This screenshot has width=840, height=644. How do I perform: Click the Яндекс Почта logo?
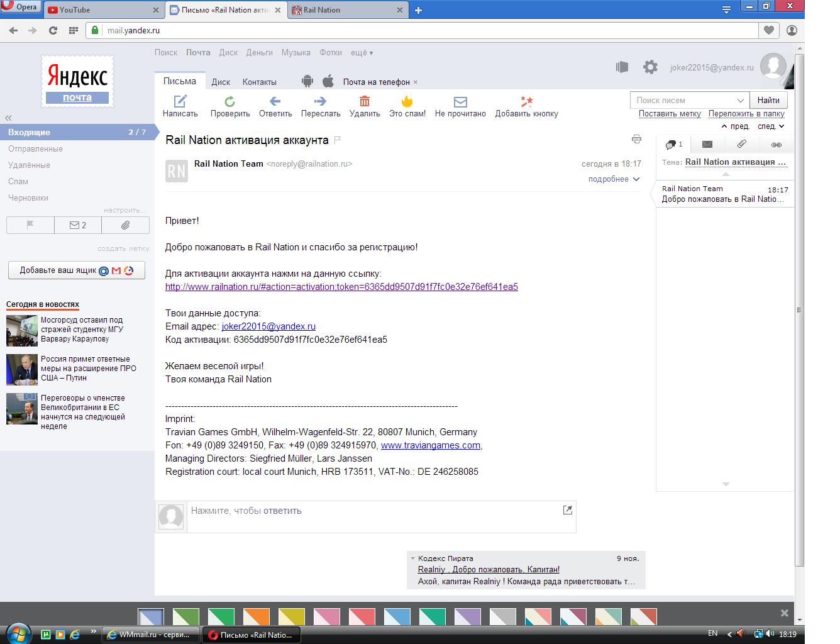[x=77, y=81]
